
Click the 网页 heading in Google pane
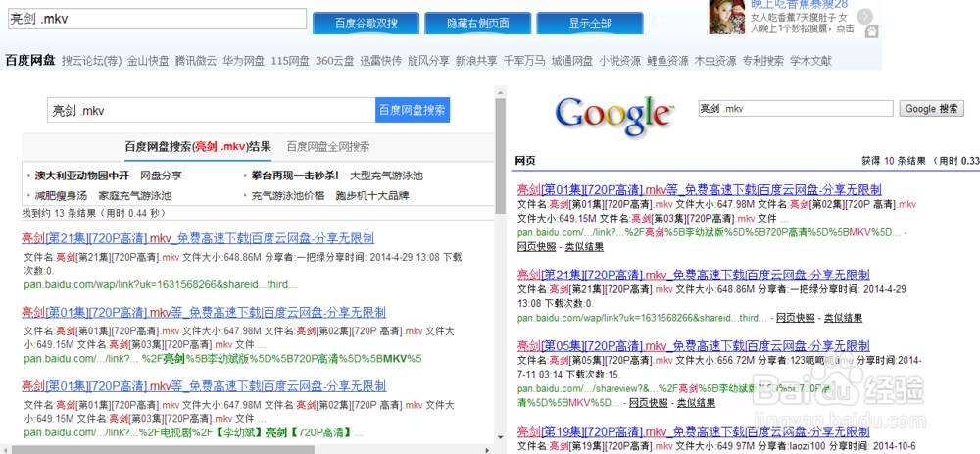tap(525, 161)
